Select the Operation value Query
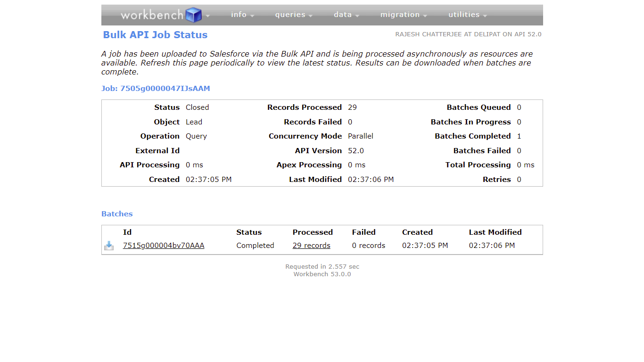The width and height of the screenshot is (644, 362). click(196, 136)
